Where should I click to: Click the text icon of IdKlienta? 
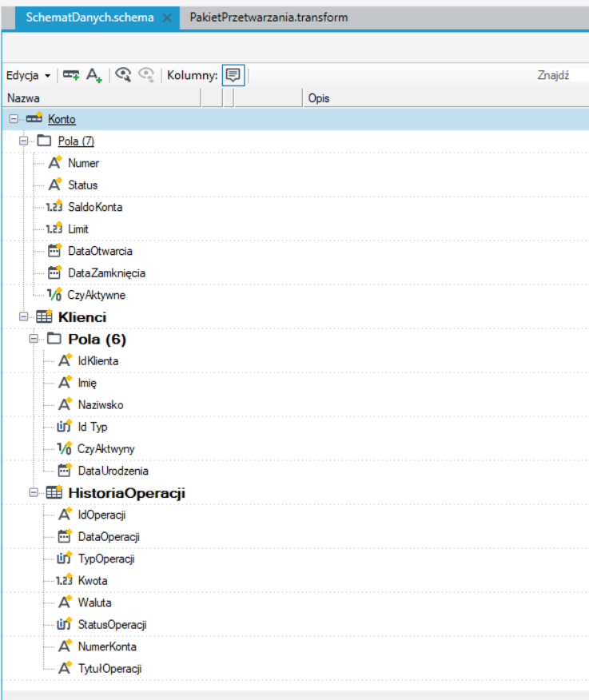[x=66, y=360]
